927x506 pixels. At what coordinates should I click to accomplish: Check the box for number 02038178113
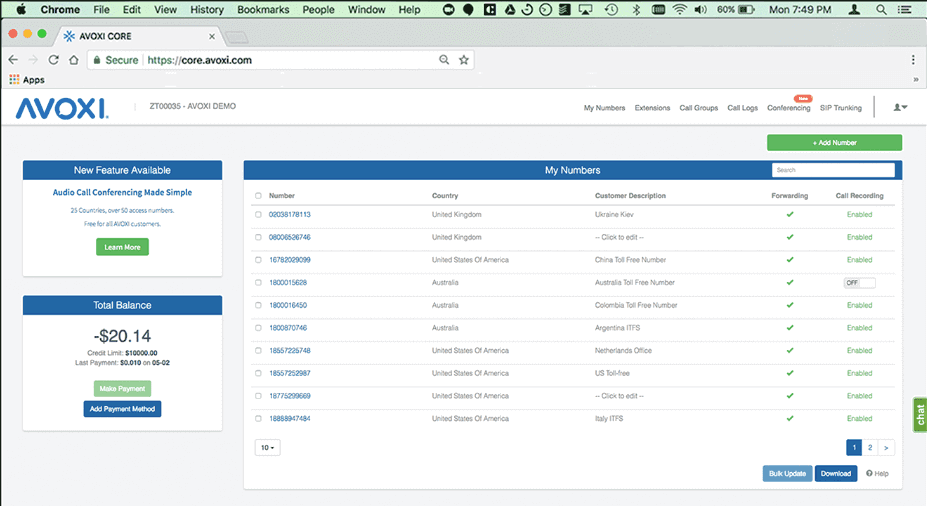258,214
